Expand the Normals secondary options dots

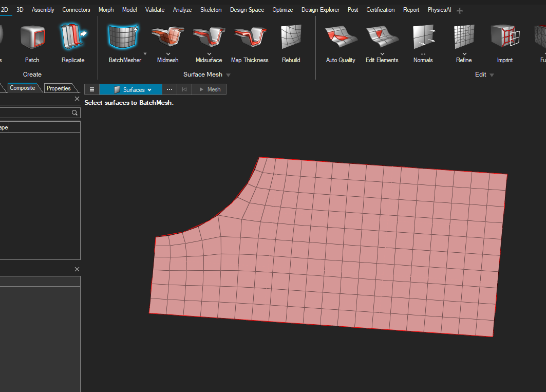coord(423,54)
